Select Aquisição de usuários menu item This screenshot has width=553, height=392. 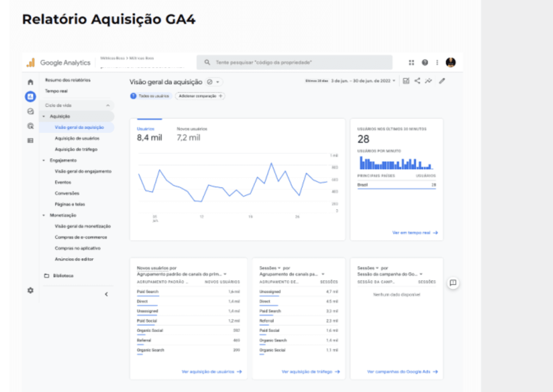click(77, 138)
